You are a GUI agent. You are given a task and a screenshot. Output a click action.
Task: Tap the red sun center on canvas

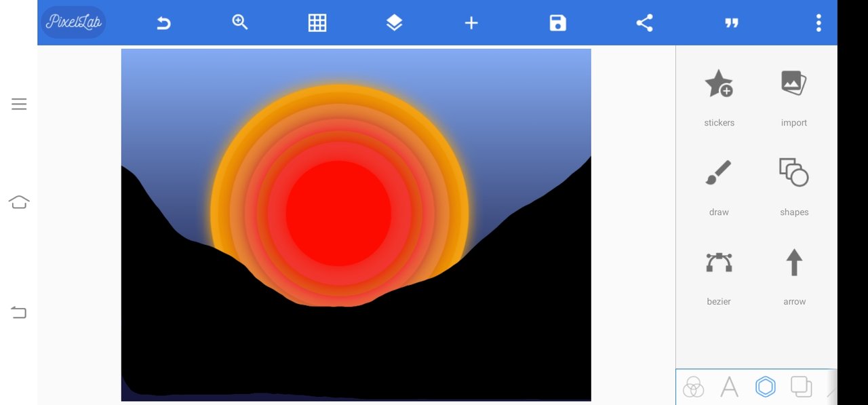(x=338, y=213)
